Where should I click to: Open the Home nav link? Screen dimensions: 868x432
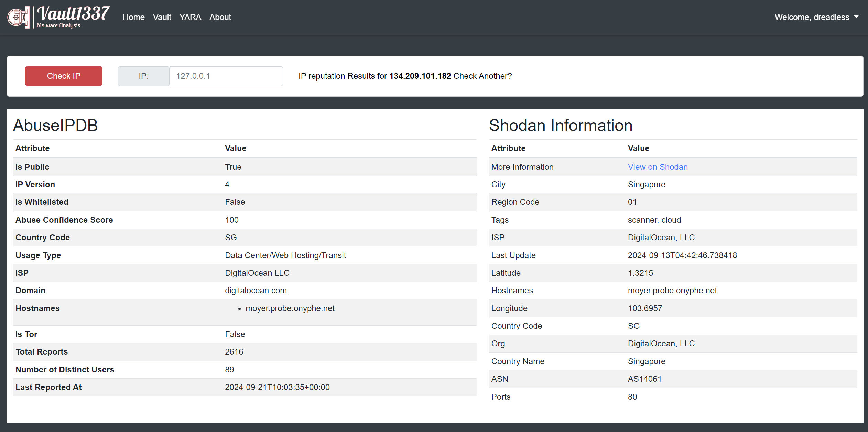(x=133, y=17)
